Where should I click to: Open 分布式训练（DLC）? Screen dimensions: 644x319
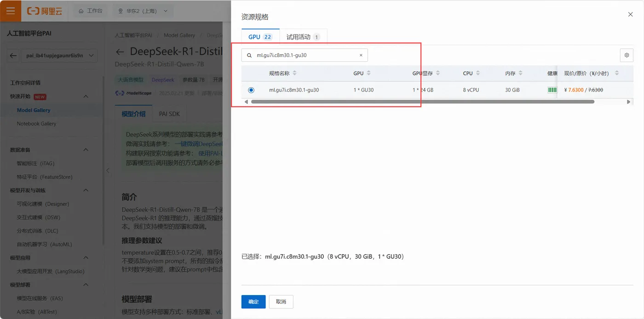coord(38,231)
